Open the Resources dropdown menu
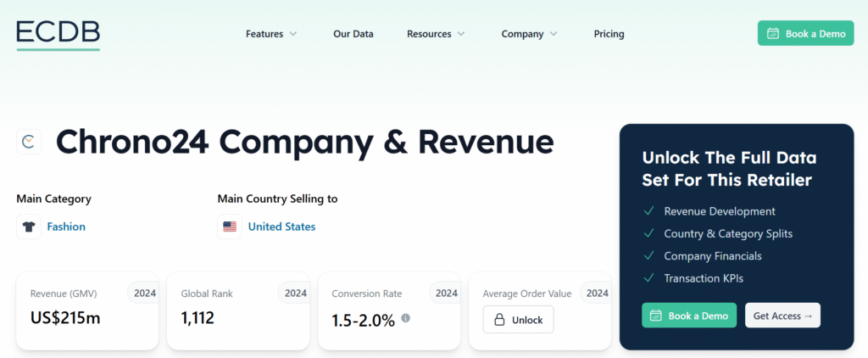This screenshot has height=358, width=868. coord(436,34)
